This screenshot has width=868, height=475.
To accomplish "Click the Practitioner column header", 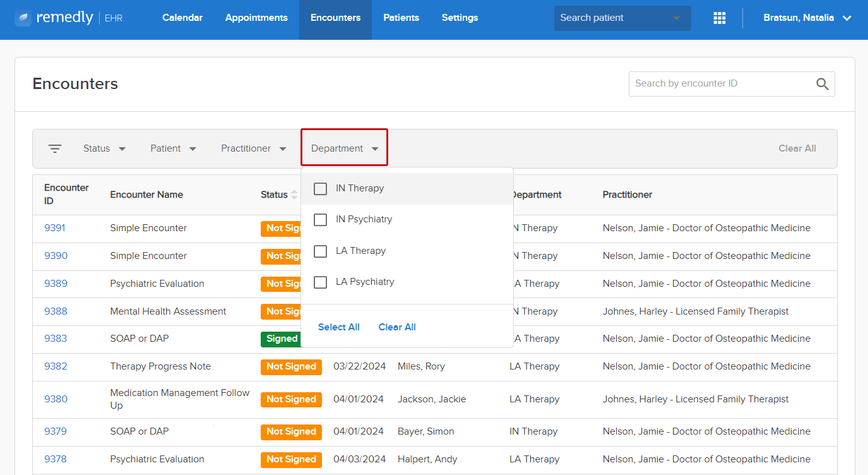I will point(627,195).
